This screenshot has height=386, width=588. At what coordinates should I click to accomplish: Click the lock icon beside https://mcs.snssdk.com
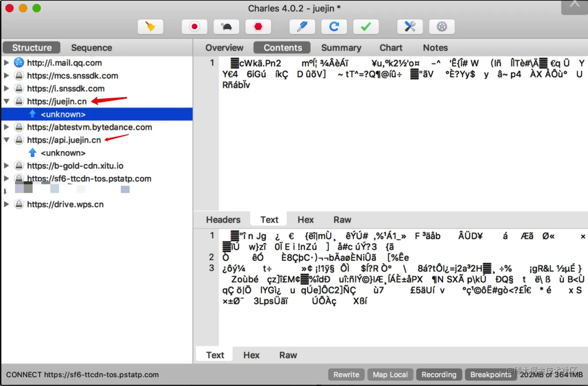19,75
